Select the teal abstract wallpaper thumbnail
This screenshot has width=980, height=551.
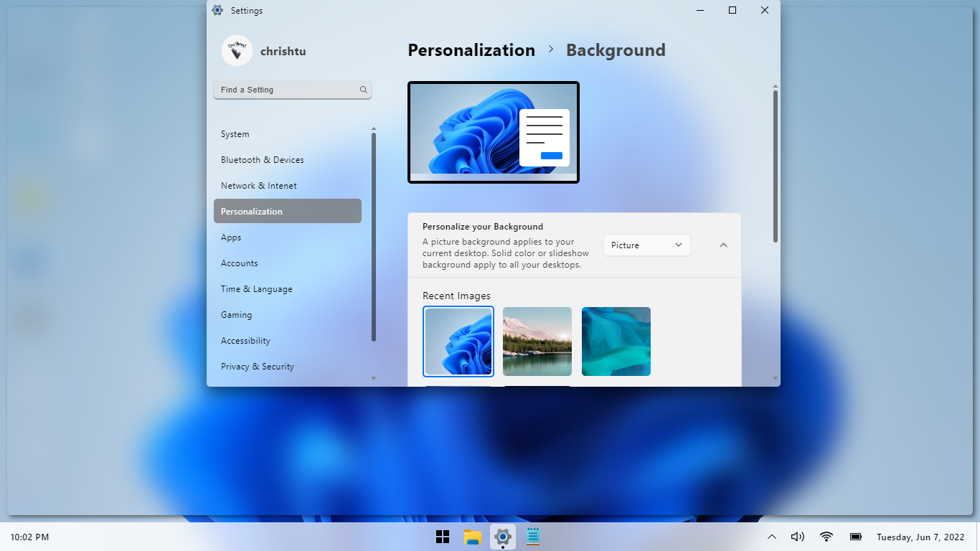point(616,342)
